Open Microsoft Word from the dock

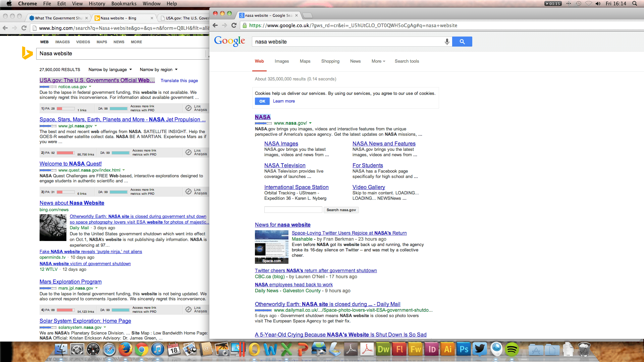point(270,350)
